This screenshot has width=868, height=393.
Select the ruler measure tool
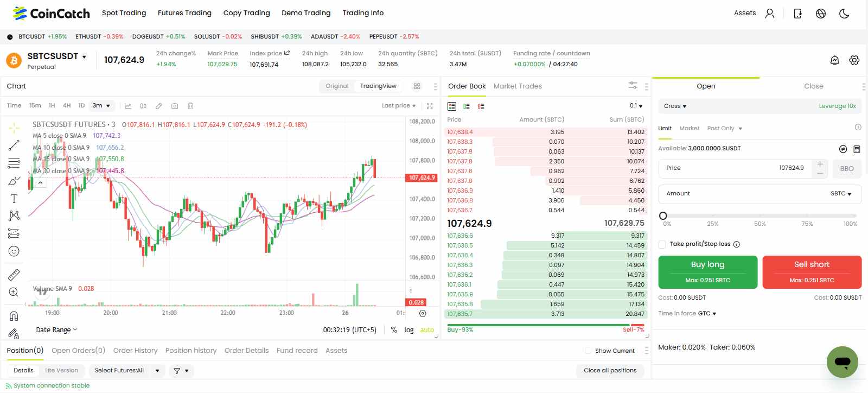[14, 275]
